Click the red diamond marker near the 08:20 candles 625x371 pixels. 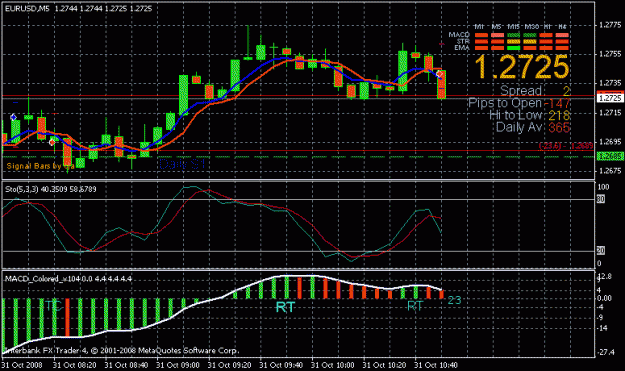(x=52, y=142)
